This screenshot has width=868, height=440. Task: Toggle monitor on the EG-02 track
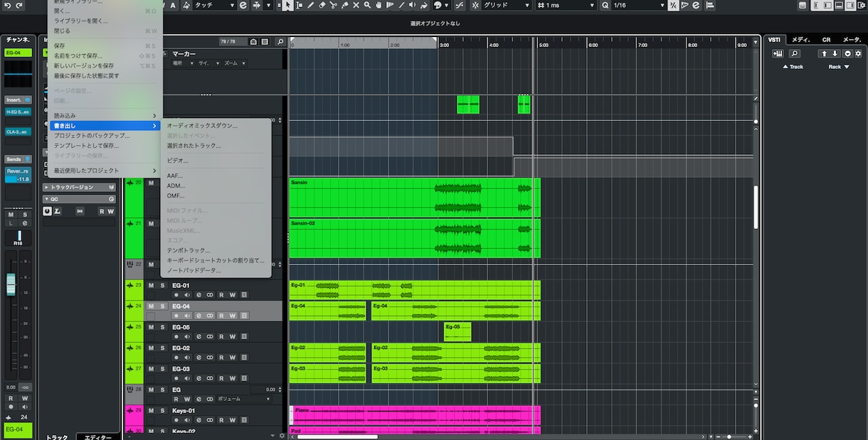(x=187, y=358)
